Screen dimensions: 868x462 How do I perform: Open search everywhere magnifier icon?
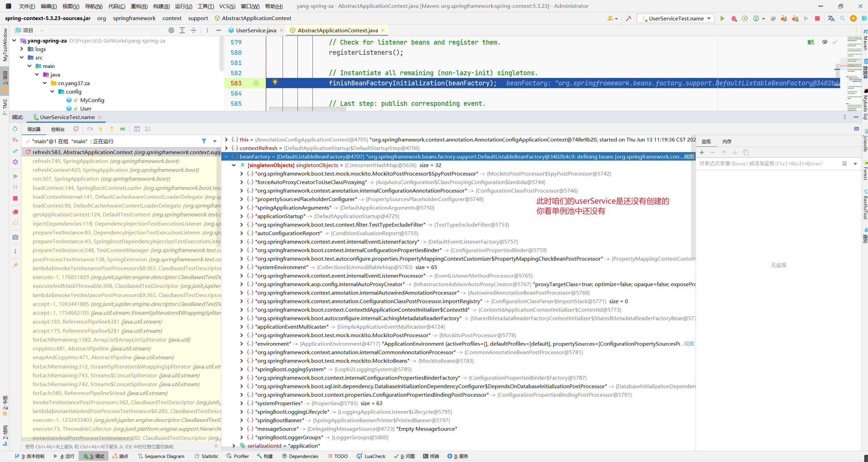[842, 18]
